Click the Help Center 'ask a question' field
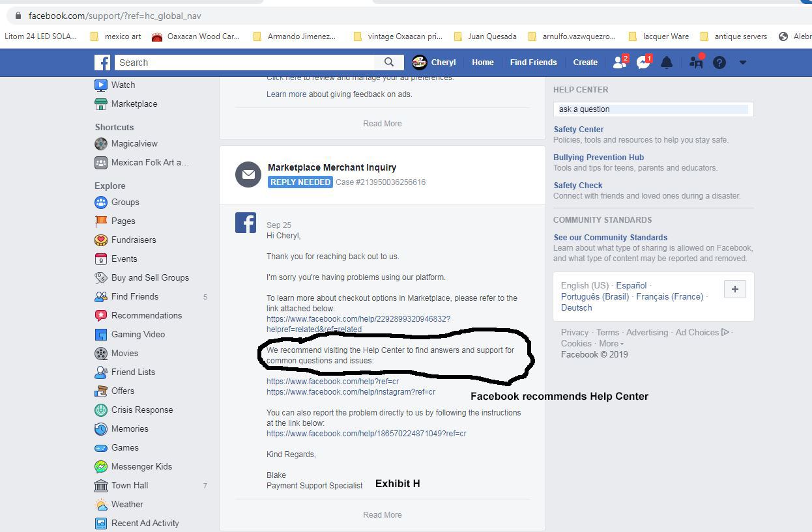 coord(653,109)
